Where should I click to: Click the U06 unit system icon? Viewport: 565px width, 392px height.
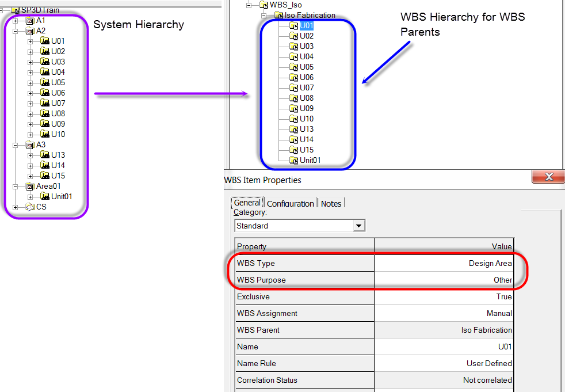pyautogui.click(x=45, y=93)
